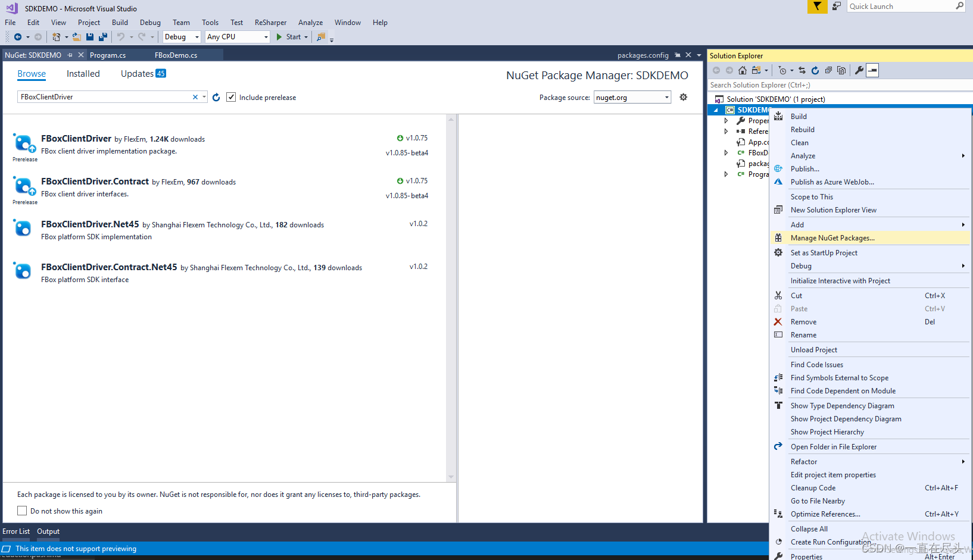This screenshot has width=973, height=560.
Task: Expand the Properties node in Solution Explorer
Action: coord(726,121)
